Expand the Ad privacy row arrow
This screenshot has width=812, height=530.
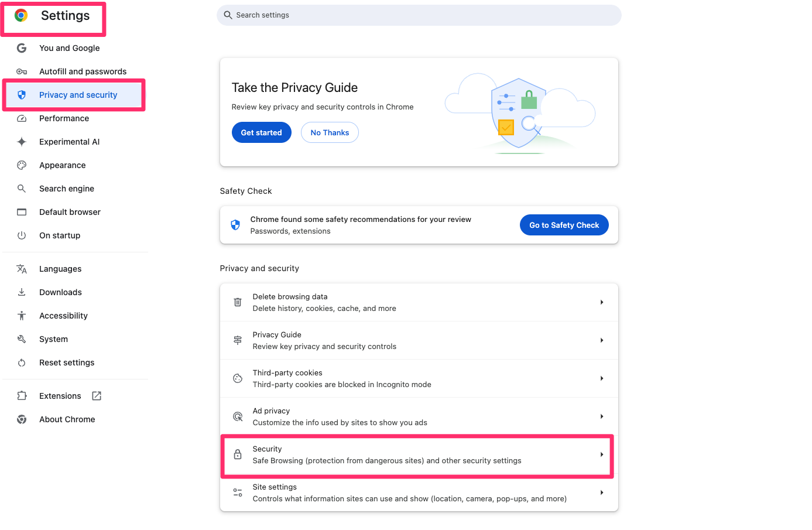click(602, 416)
